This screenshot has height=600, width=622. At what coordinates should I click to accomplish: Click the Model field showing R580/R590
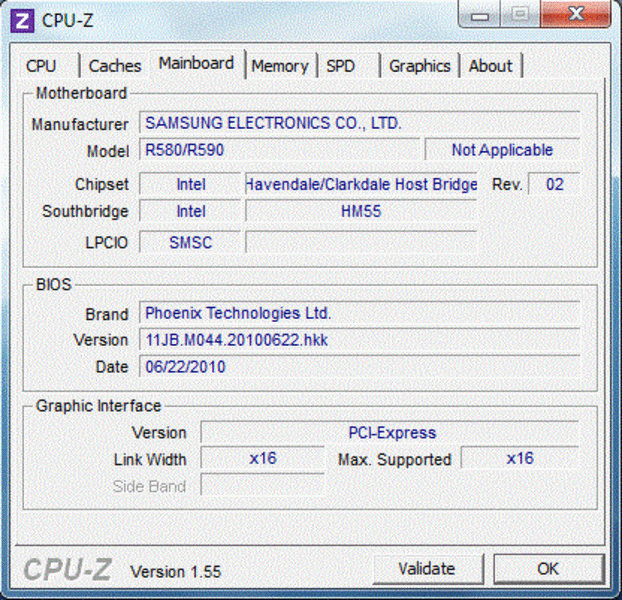click(278, 150)
